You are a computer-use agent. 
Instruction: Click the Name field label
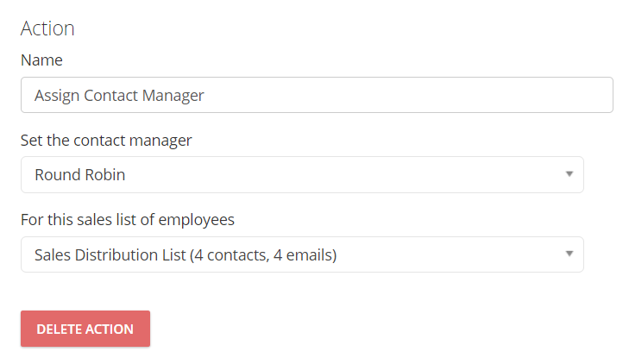click(41, 60)
